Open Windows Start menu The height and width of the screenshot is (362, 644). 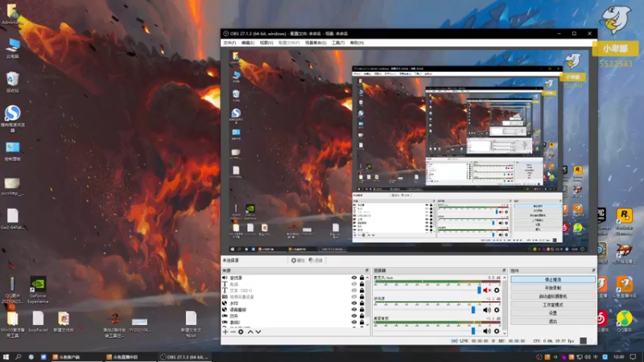point(6,357)
